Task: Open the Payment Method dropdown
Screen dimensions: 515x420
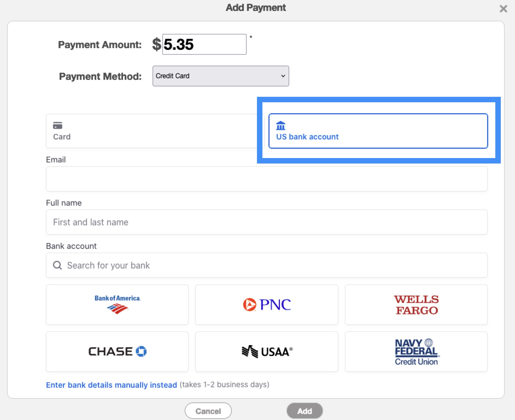Action: (x=220, y=76)
